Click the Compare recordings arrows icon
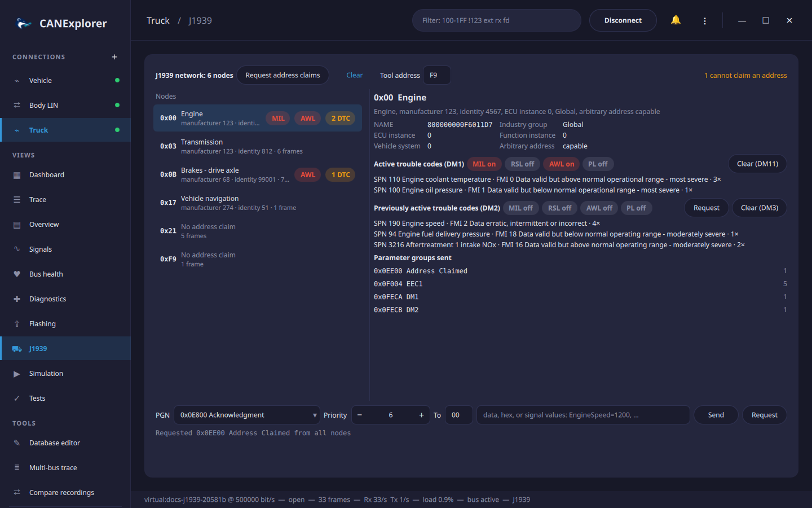 17,493
